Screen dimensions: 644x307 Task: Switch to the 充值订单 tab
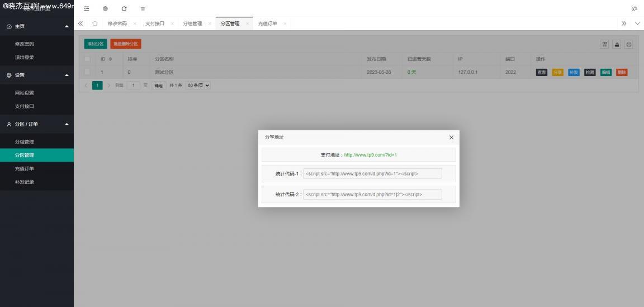(267, 24)
